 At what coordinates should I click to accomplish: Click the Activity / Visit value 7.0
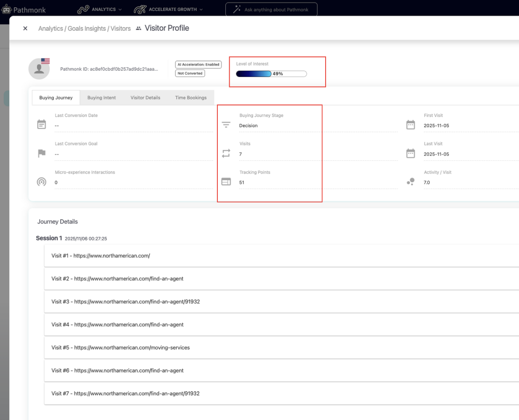[427, 183]
